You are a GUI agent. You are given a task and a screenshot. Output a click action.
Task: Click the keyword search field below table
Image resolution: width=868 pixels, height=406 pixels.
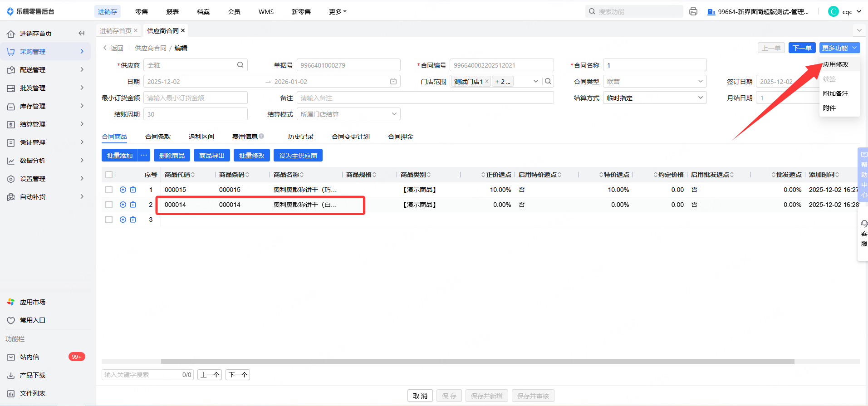pos(147,375)
